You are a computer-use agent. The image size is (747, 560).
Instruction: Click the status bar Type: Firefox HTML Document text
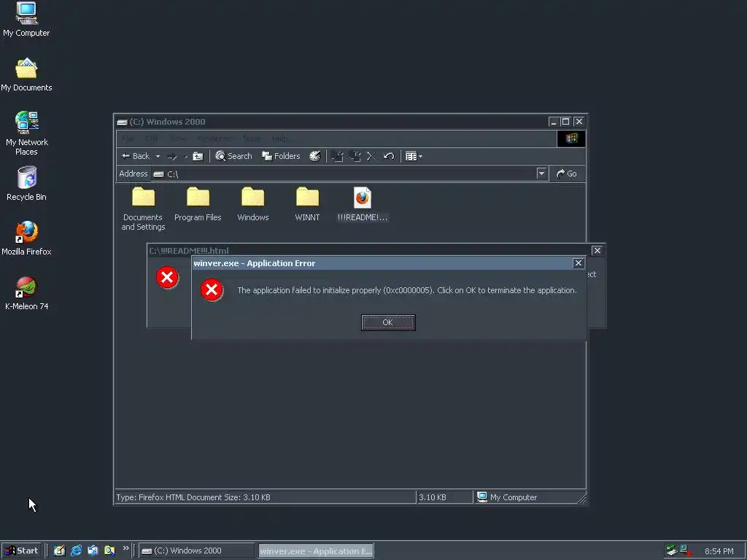pos(193,497)
